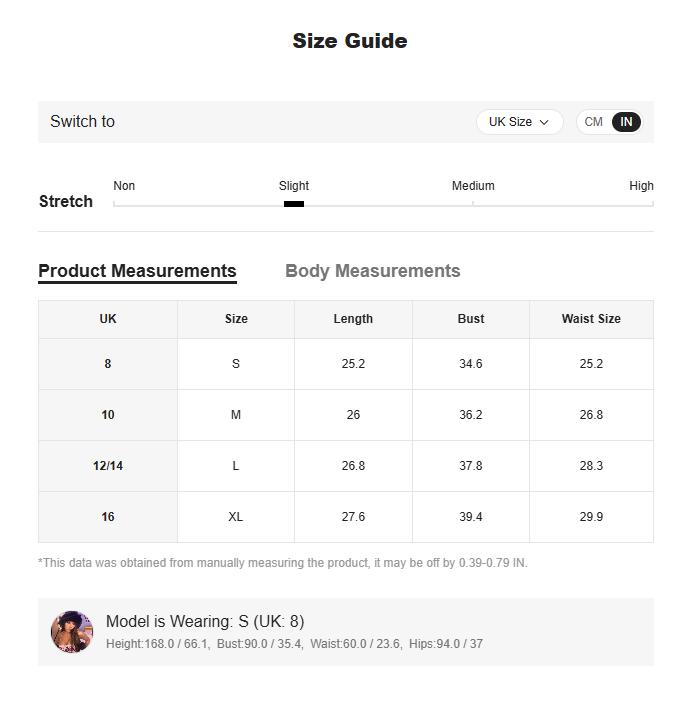
Task: Select IN unit toggle
Action: click(x=626, y=122)
